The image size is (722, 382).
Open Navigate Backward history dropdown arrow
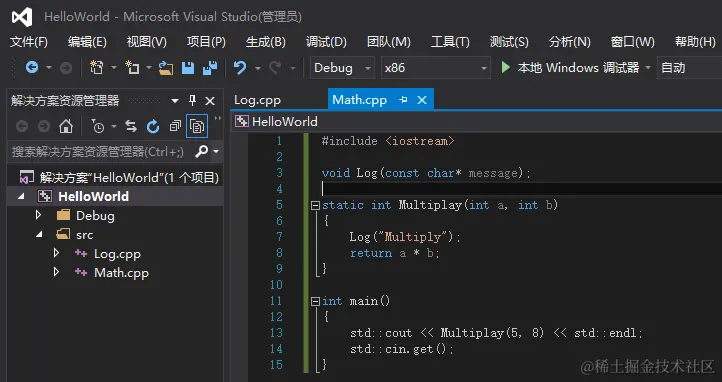pos(49,68)
